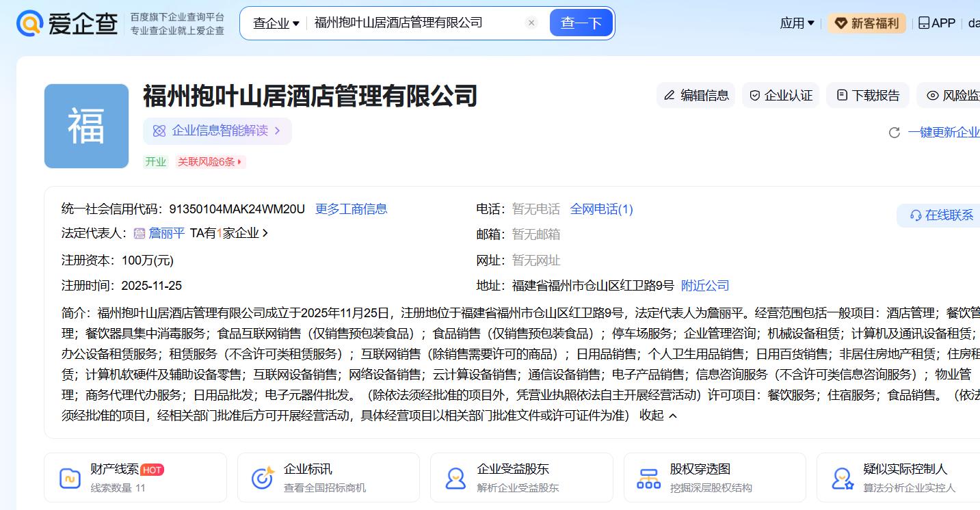
Task: Collapse the company intro with 收起
Action: pos(658,415)
